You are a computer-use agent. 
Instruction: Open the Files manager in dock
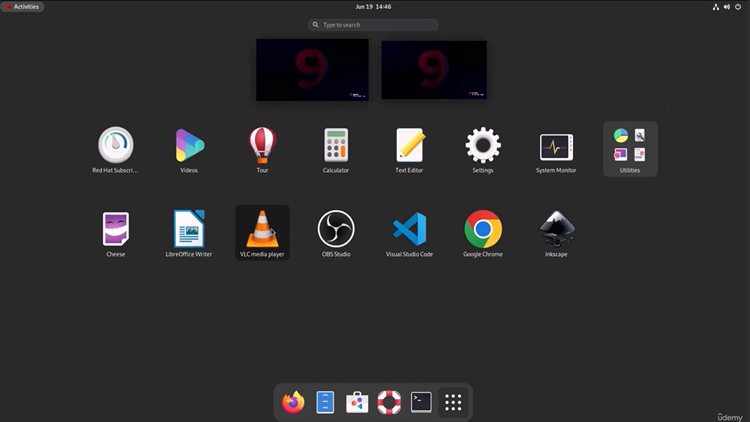325,402
